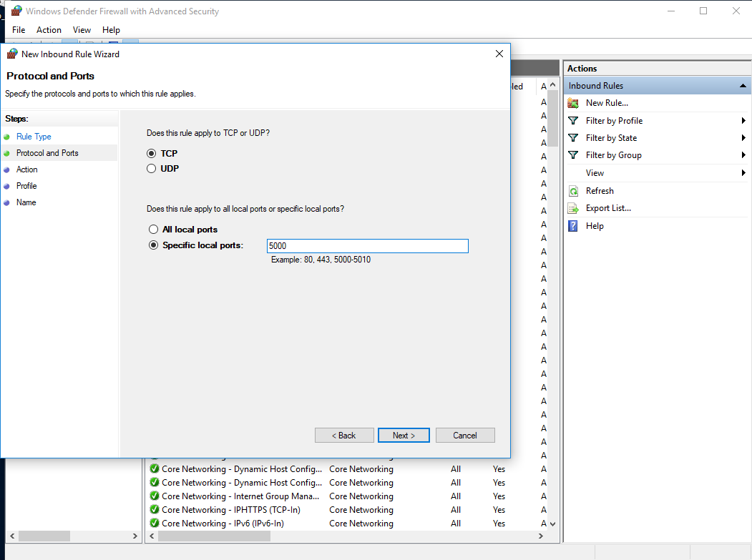Click green check icon for IPHTTPS (TCP-In) rule
Screen dimensions: 752x560
point(155,510)
